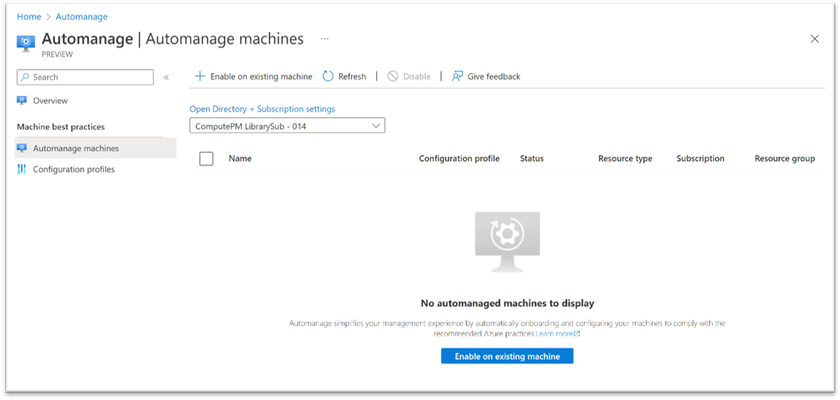Collapse the sidebar with double chevron
This screenshot has height=400, width=840.
coord(166,77)
